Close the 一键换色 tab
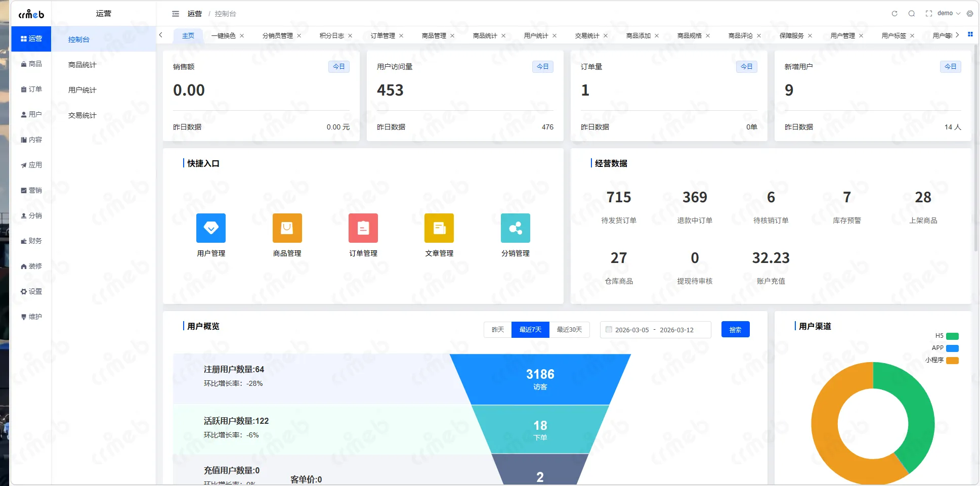This screenshot has width=980, height=486. tap(242, 35)
